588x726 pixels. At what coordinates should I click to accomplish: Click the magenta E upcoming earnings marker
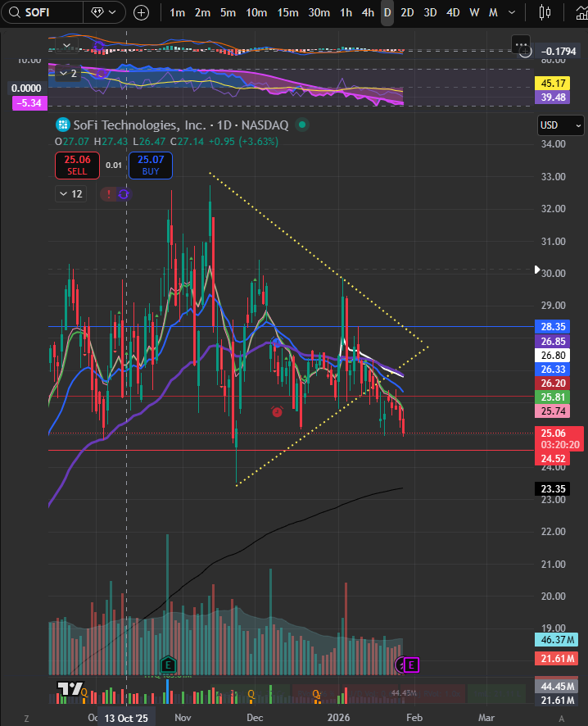pos(411,665)
